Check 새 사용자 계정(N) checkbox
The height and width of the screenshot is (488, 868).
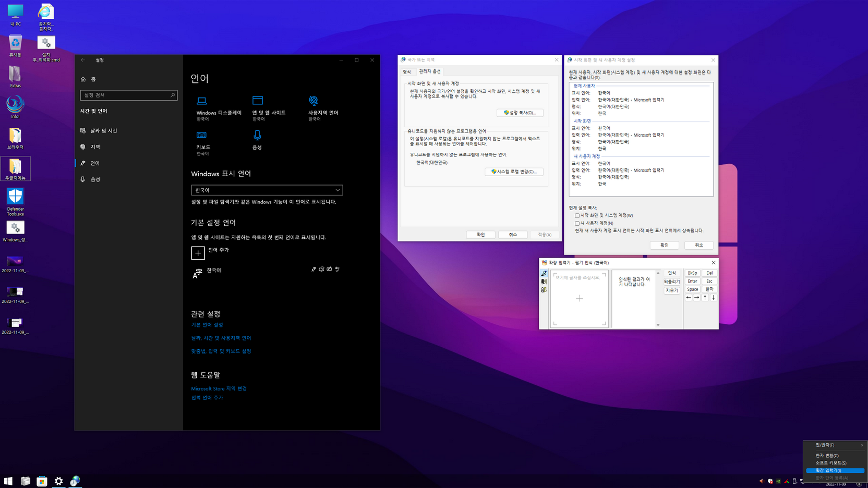point(577,223)
